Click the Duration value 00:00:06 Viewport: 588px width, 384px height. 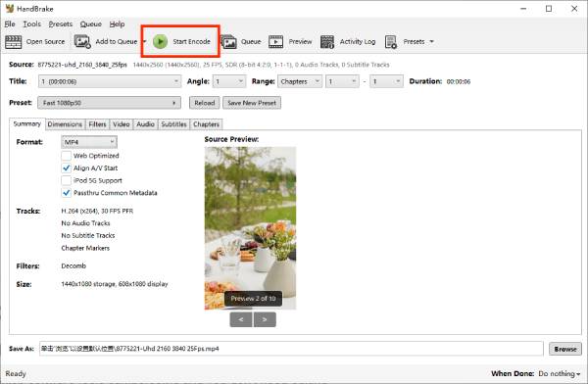(459, 81)
